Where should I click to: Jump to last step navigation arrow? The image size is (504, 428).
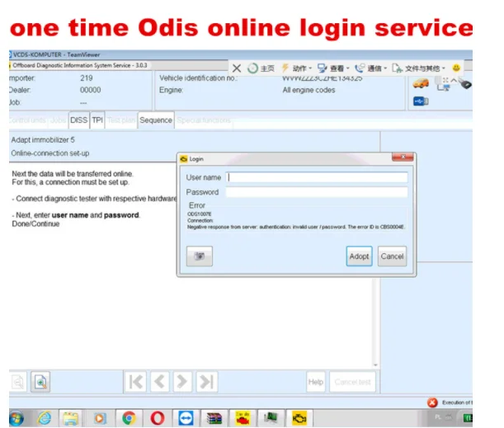[207, 382]
